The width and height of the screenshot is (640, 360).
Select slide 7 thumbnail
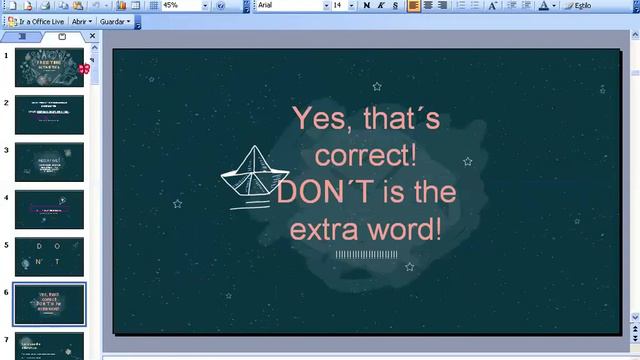[x=49, y=346]
